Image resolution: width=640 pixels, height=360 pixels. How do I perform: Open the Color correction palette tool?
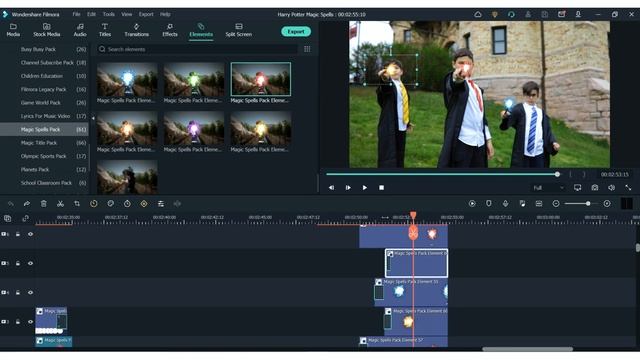click(x=111, y=204)
